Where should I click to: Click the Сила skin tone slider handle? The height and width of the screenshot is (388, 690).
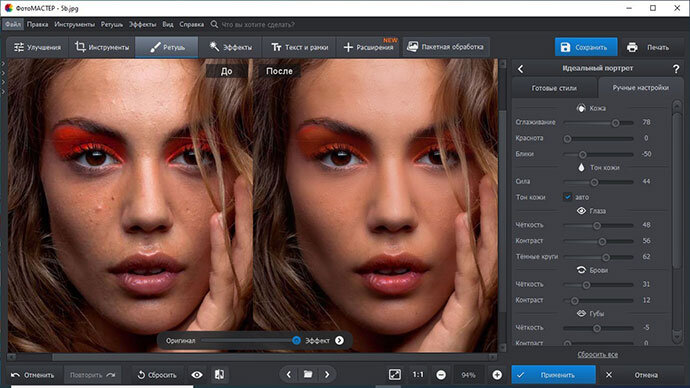[x=594, y=182]
